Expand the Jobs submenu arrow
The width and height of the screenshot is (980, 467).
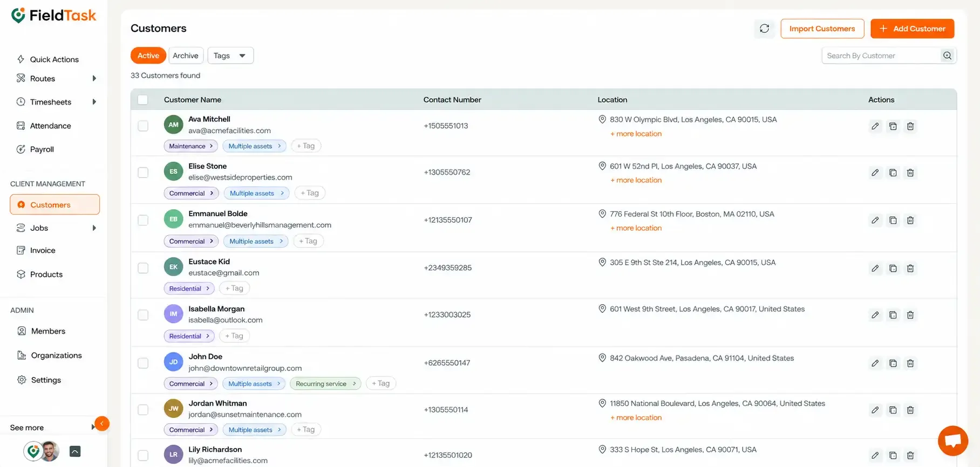click(94, 228)
